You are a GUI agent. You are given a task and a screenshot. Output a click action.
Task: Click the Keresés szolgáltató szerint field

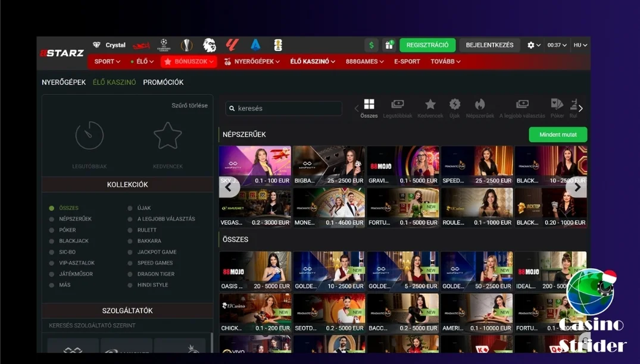tap(127, 326)
